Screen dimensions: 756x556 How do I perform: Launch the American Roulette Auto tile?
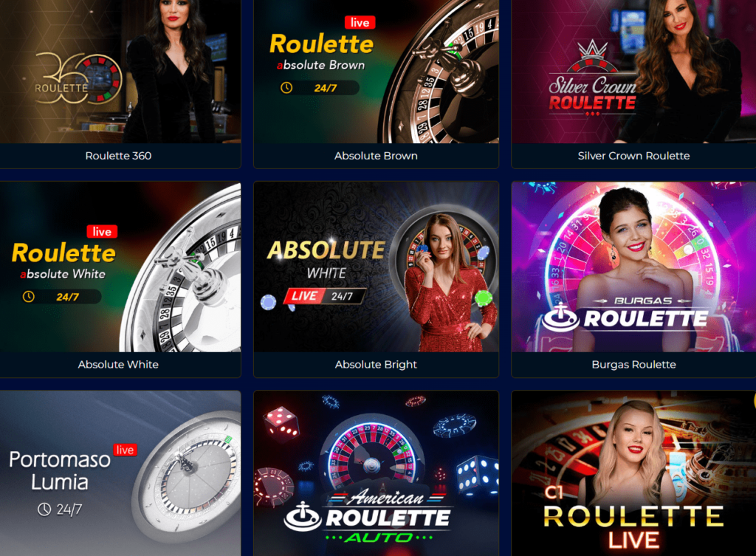click(x=376, y=473)
